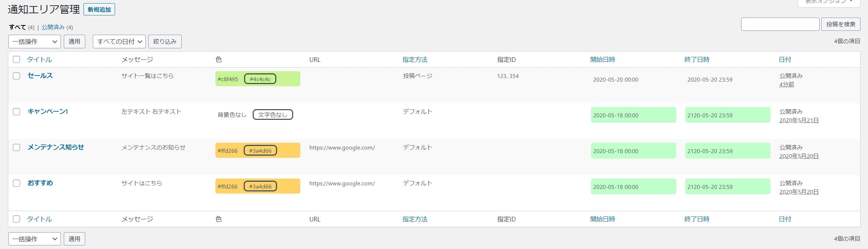Click the 絞り込み button
Viewport: 868px width, 249px height.
pyautogui.click(x=165, y=41)
